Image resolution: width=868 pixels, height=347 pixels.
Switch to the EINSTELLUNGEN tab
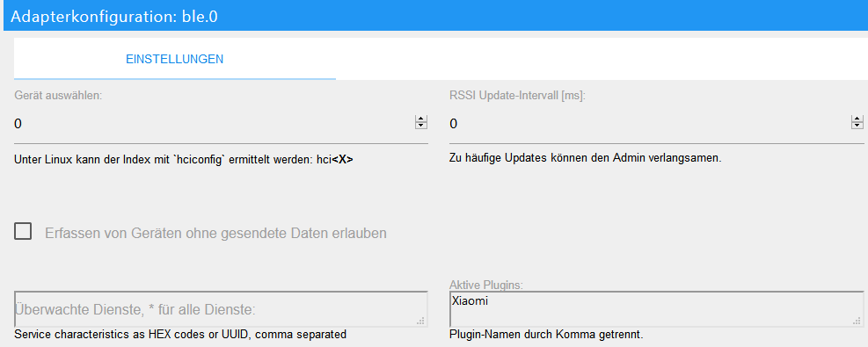coord(174,59)
